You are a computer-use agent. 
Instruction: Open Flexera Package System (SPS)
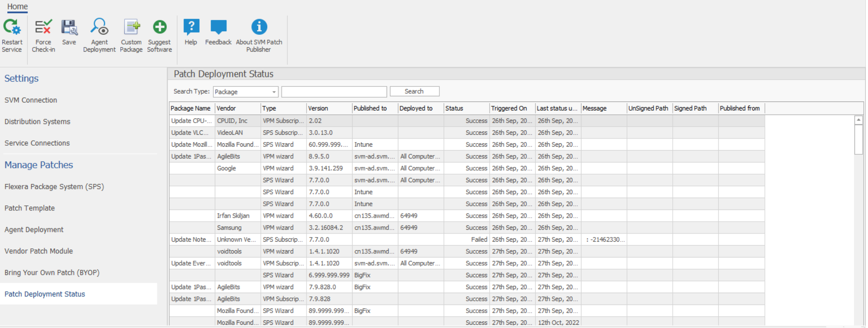54,186
